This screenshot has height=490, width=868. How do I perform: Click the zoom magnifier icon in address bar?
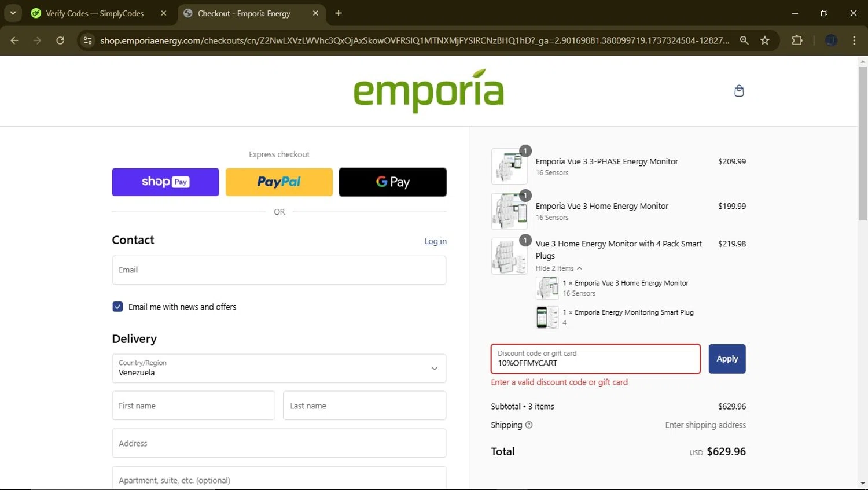744,40
